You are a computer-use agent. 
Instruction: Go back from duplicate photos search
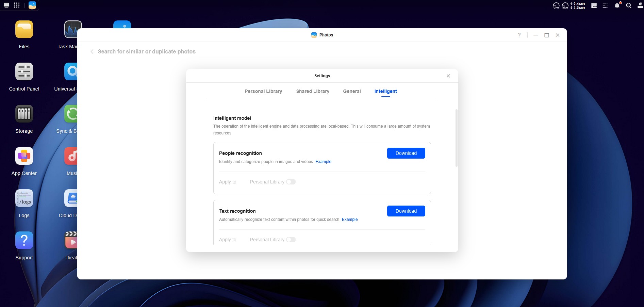click(x=92, y=52)
